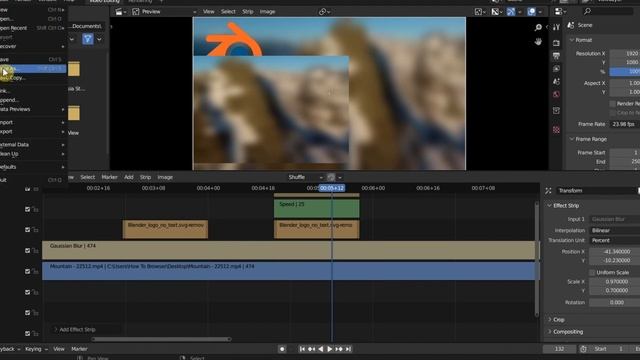Toggle the blue overlays circle button in preview header
This screenshot has height=360, width=640.
[x=531, y=12]
